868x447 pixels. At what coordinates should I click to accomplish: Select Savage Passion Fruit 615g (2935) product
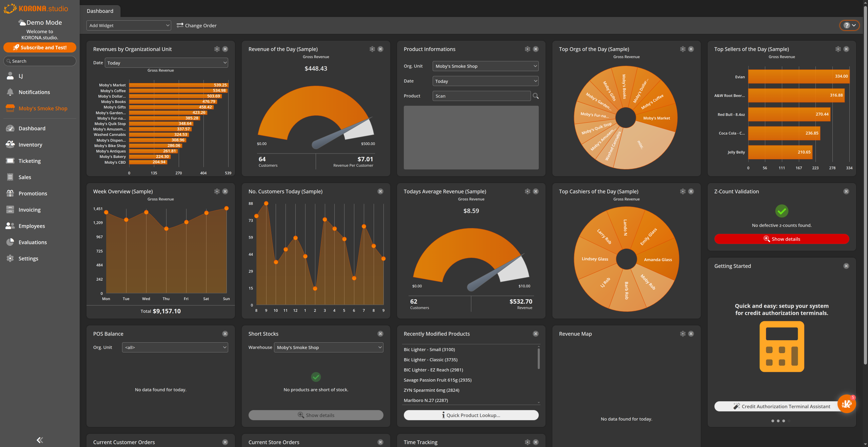[x=438, y=380]
